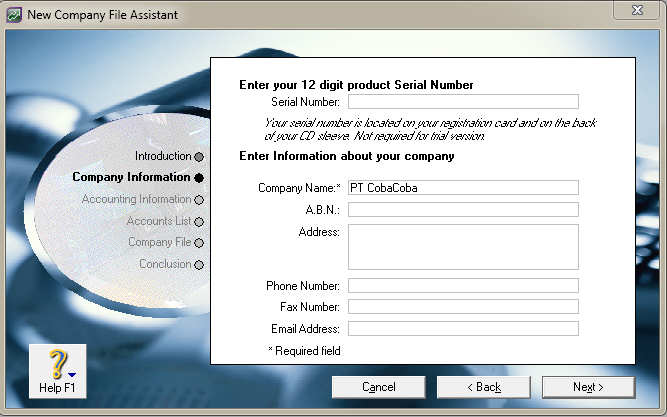Viewport: 667px width, 417px height.
Task: Click the Accounting Information step bullet
Action: (x=199, y=200)
